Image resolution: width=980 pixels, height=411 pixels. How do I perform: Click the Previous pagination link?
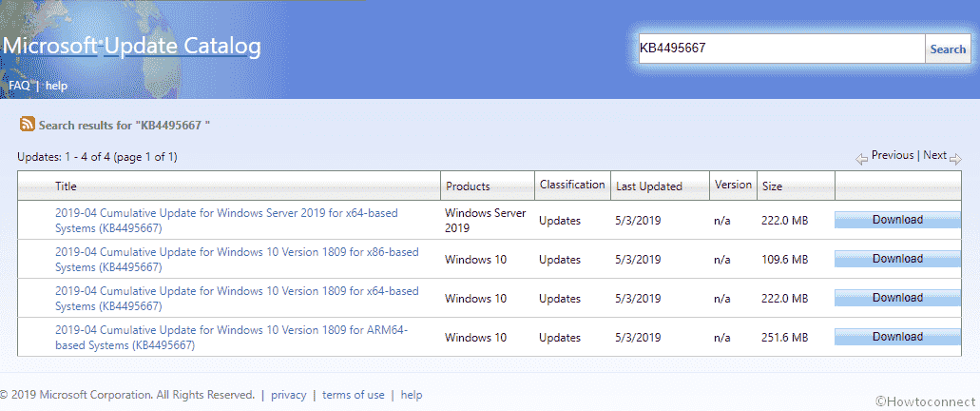point(893,155)
